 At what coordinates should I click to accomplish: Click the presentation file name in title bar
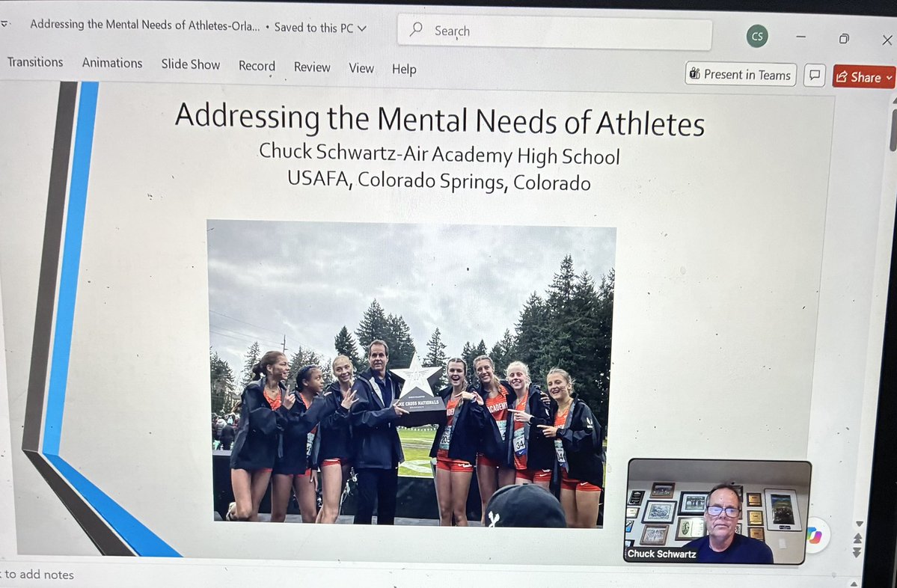(x=144, y=25)
